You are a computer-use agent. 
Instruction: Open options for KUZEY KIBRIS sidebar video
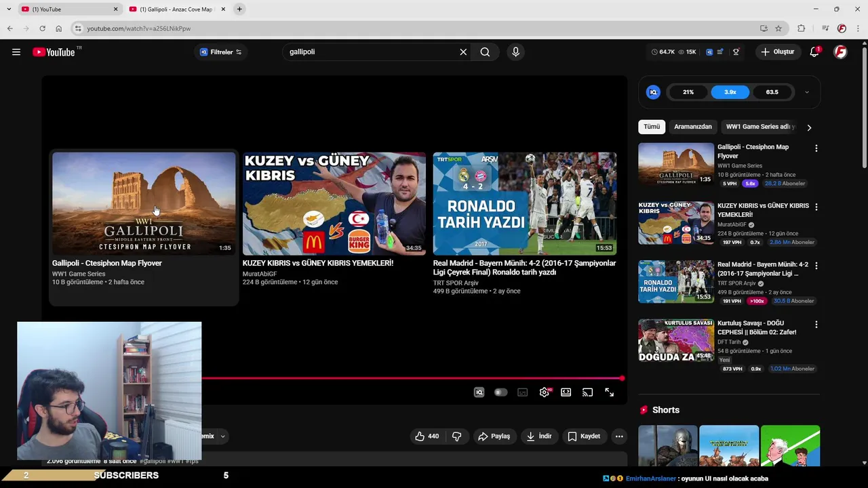pos(816,207)
